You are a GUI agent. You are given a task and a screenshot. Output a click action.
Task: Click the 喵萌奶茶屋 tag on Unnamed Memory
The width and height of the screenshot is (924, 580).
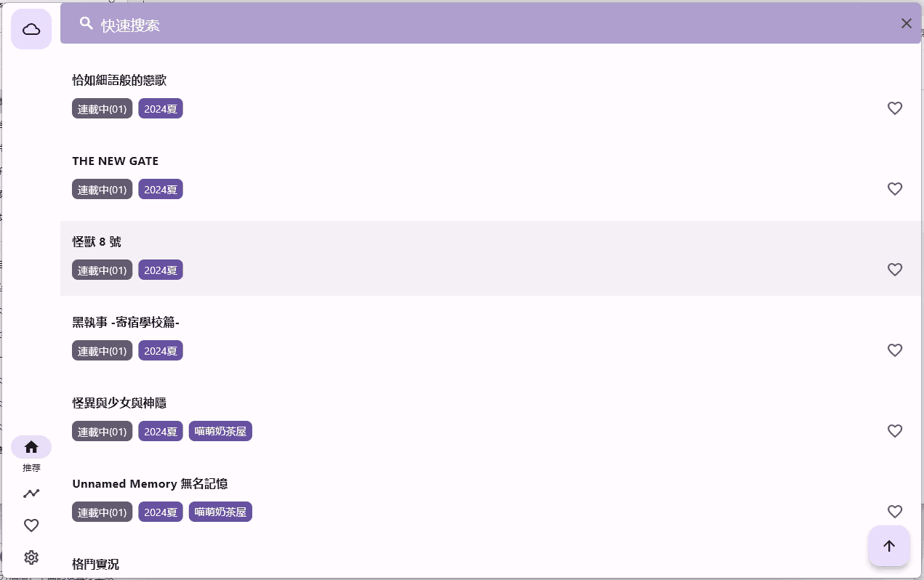[x=220, y=511]
